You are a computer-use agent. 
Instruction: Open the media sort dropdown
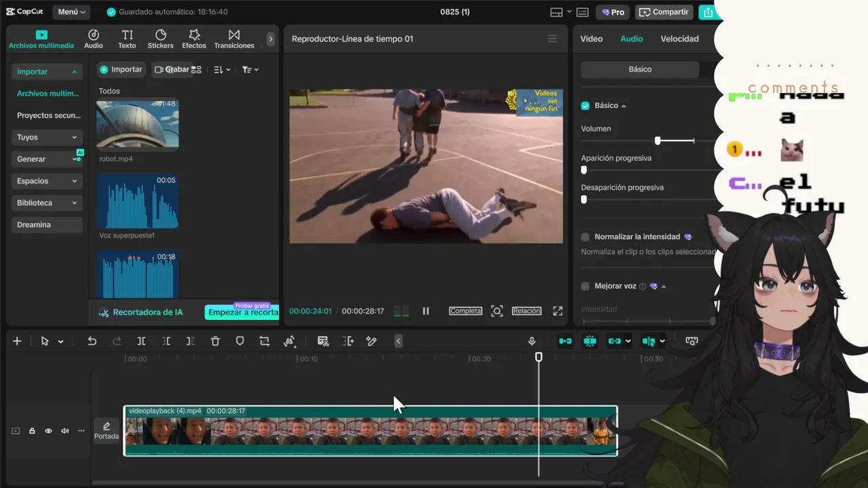tap(222, 70)
